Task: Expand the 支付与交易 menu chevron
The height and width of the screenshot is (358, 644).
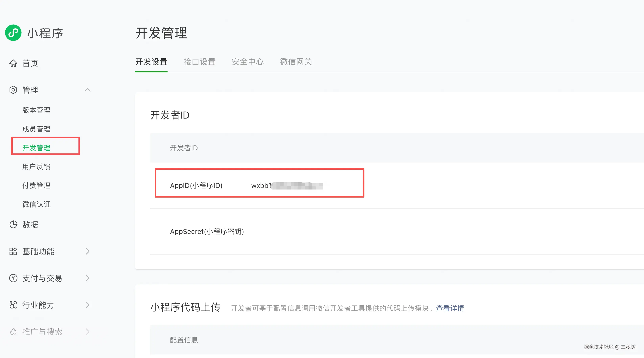Action: (87, 278)
